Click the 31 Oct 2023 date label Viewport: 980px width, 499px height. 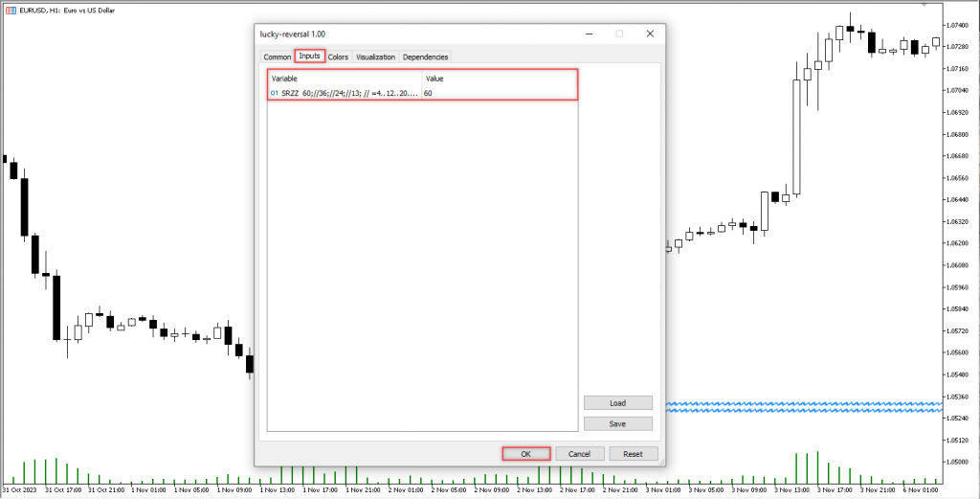(x=19, y=489)
